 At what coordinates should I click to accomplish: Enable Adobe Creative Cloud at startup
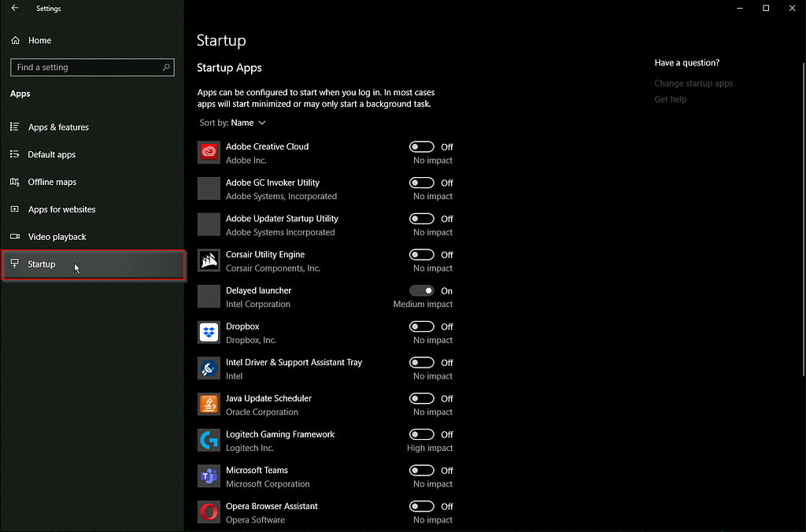pos(422,147)
